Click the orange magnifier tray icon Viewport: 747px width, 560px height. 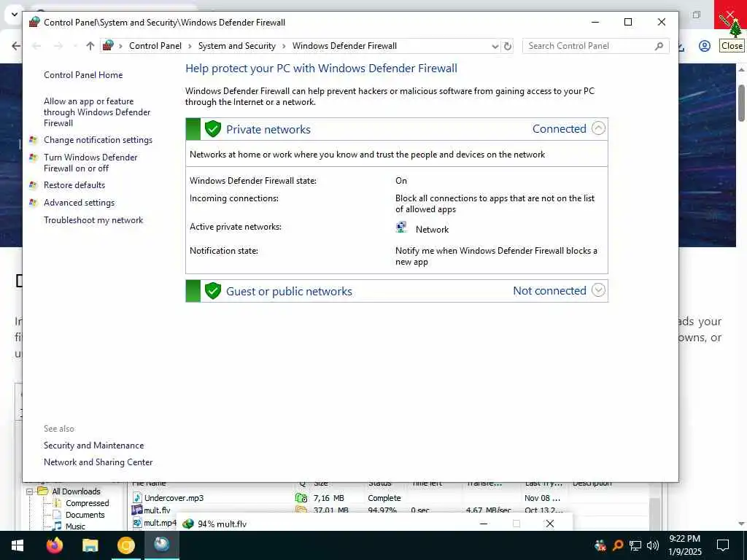(x=618, y=545)
